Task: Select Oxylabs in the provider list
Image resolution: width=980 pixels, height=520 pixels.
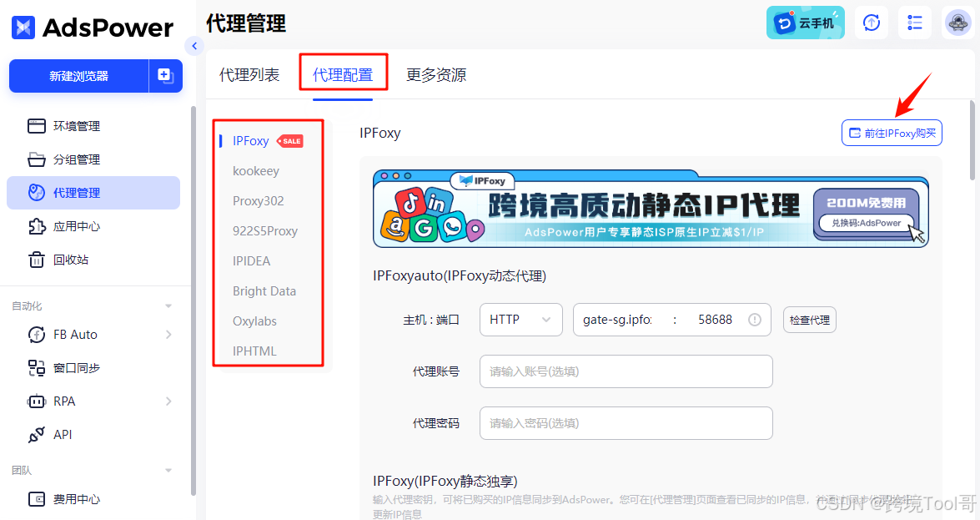Action: (x=254, y=321)
